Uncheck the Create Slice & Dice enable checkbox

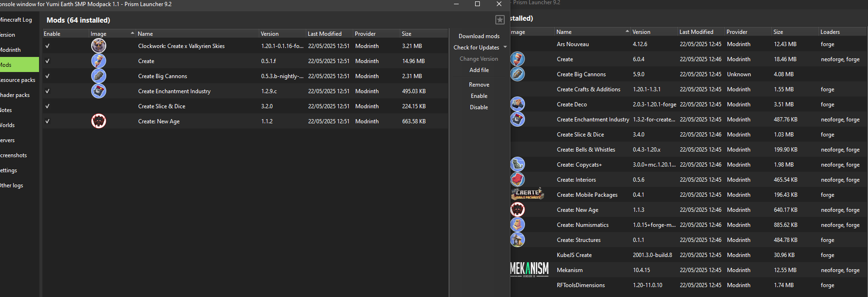pyautogui.click(x=47, y=106)
